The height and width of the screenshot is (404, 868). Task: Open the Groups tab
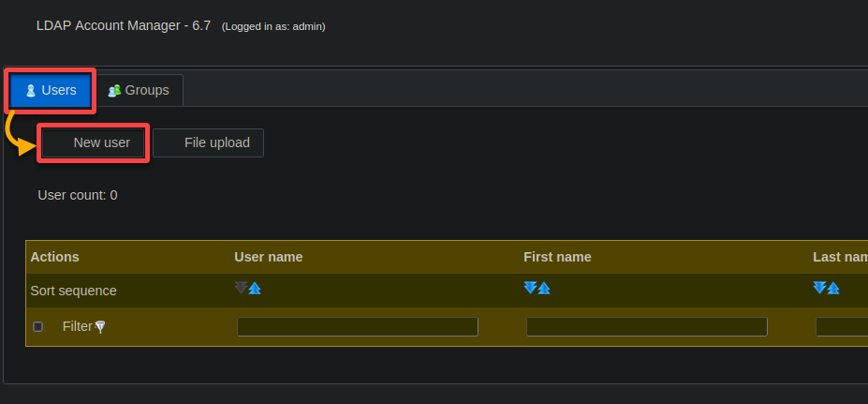(x=139, y=90)
